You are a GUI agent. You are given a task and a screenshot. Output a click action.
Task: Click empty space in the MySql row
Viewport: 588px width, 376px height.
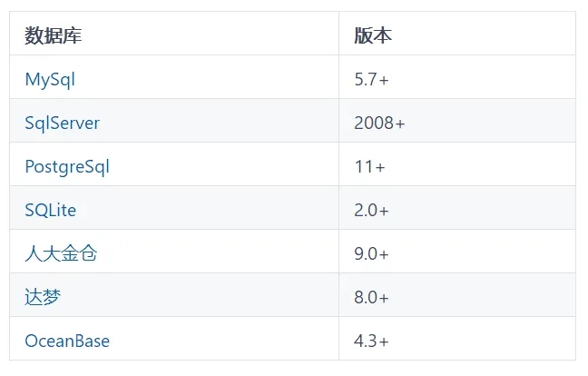pyautogui.click(x=206, y=77)
